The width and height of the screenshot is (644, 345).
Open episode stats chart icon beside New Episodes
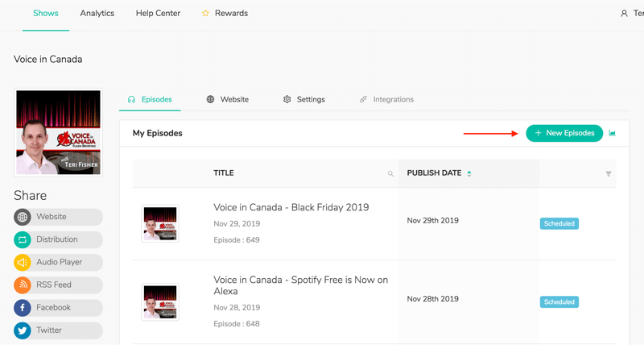612,133
